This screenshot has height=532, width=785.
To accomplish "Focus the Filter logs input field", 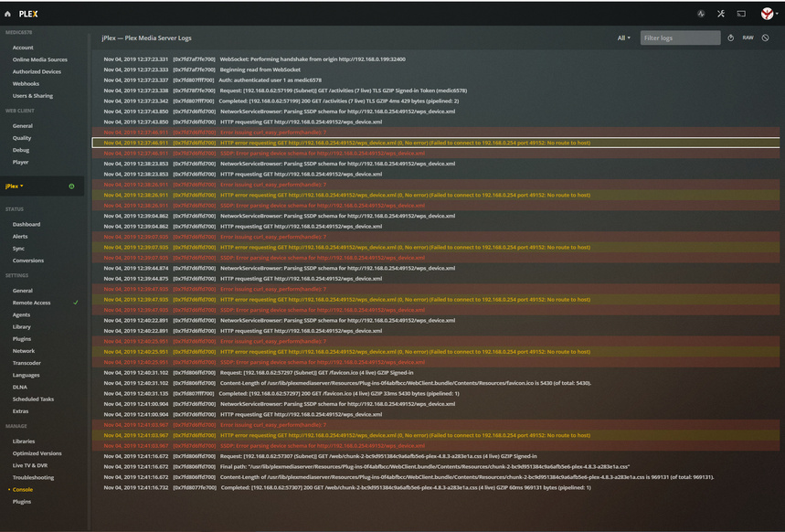I will coord(681,38).
